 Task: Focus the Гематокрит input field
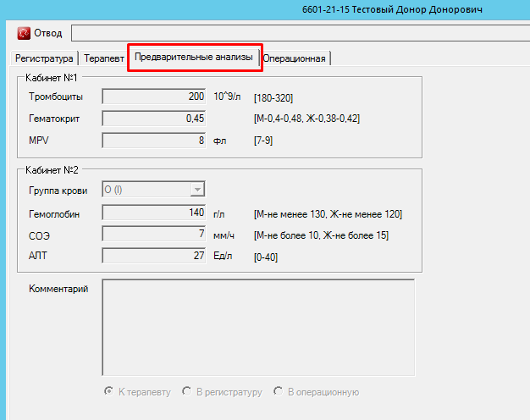pos(154,119)
